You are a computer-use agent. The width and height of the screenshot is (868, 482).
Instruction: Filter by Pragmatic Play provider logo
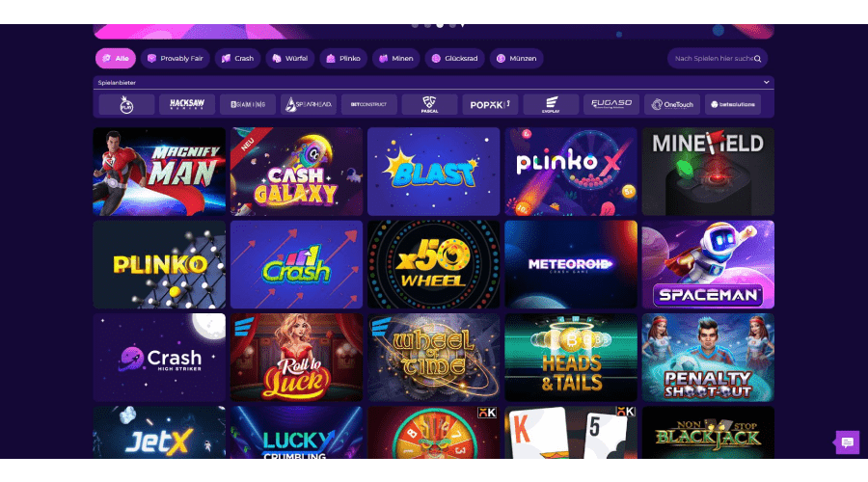126,104
